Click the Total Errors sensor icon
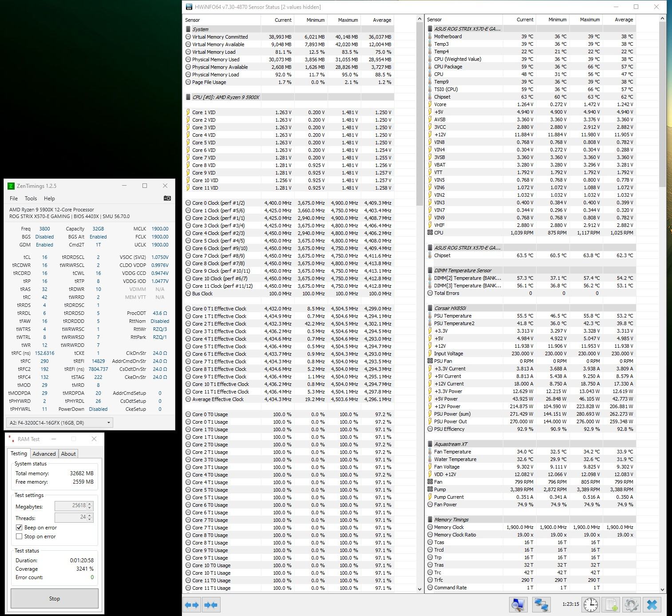The height and width of the screenshot is (616, 672). pyautogui.click(x=430, y=293)
